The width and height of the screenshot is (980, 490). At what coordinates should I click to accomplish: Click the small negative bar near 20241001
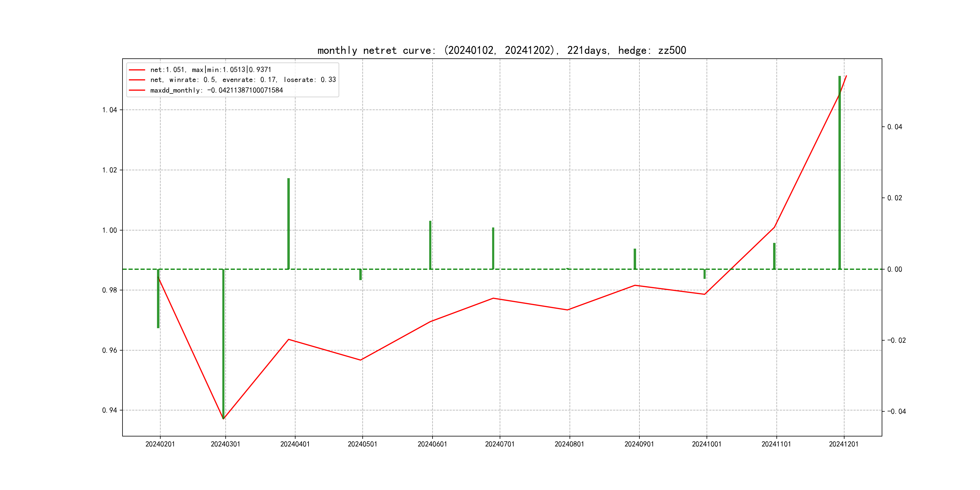pos(704,274)
